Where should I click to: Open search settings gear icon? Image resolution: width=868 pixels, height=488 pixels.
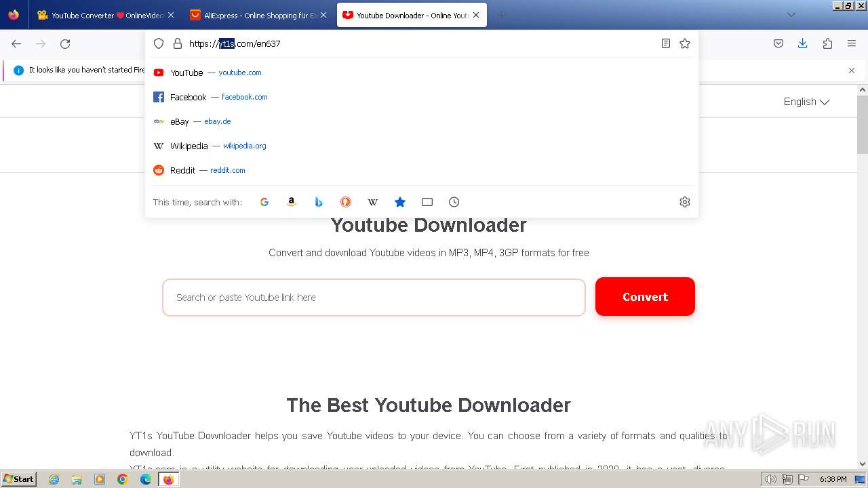point(685,202)
